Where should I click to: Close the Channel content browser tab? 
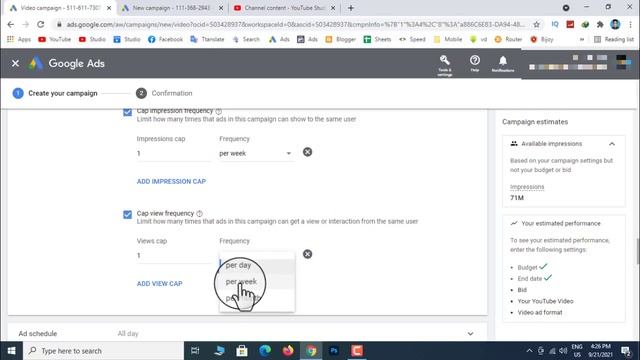pyautogui.click(x=333, y=8)
